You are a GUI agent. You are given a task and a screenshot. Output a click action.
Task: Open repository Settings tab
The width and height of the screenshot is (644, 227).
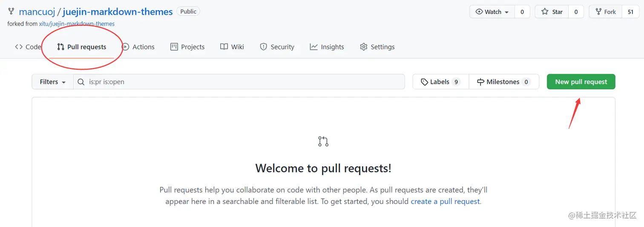[x=377, y=47]
